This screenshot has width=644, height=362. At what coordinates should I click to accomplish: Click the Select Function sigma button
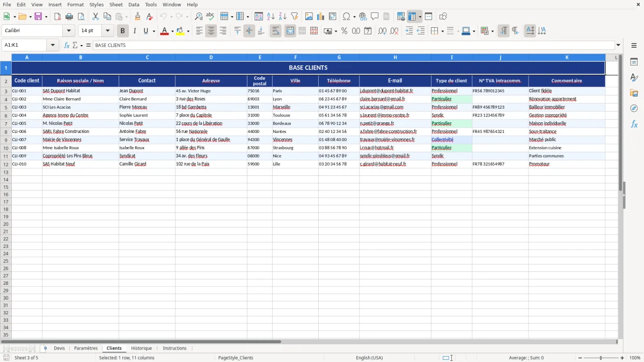75,45
